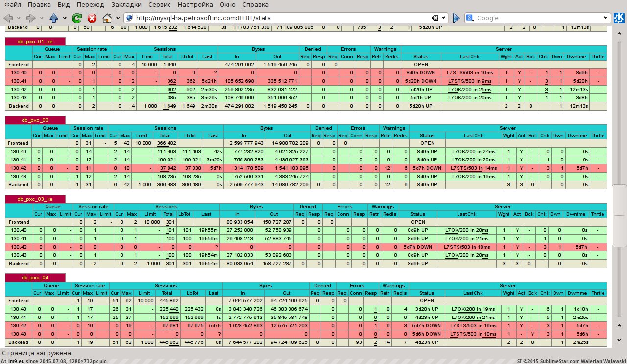The width and height of the screenshot is (627, 364).
Task: Expand the address bar URL history dropdown
Action: pyautogui.click(x=444, y=18)
